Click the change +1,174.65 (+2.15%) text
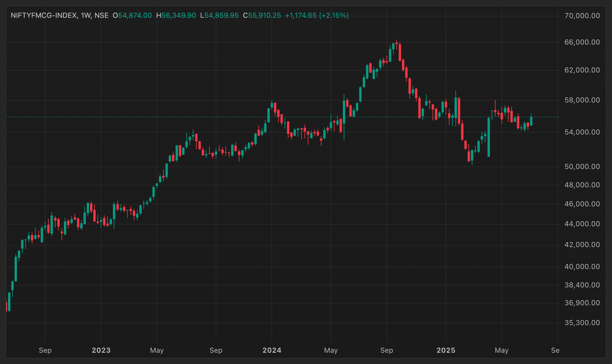Screen dimensions: 612x364 [317, 15]
